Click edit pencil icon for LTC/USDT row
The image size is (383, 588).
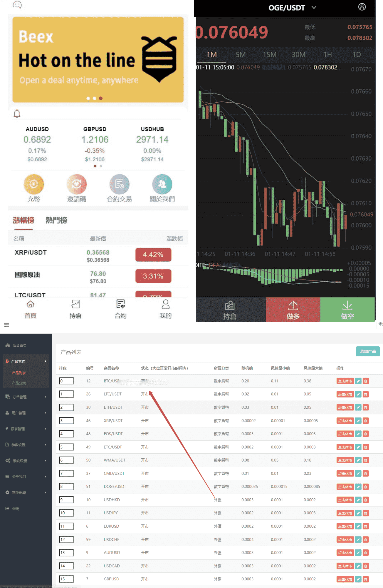click(x=358, y=394)
